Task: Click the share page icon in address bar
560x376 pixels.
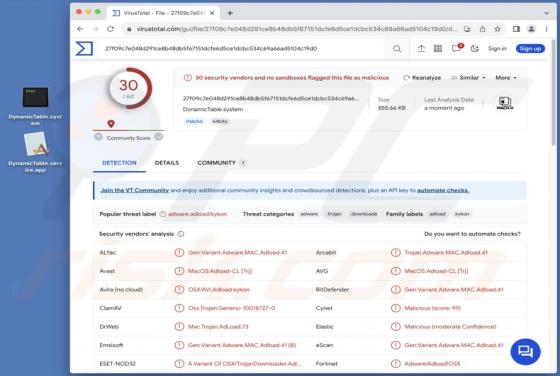Action: pos(482,29)
